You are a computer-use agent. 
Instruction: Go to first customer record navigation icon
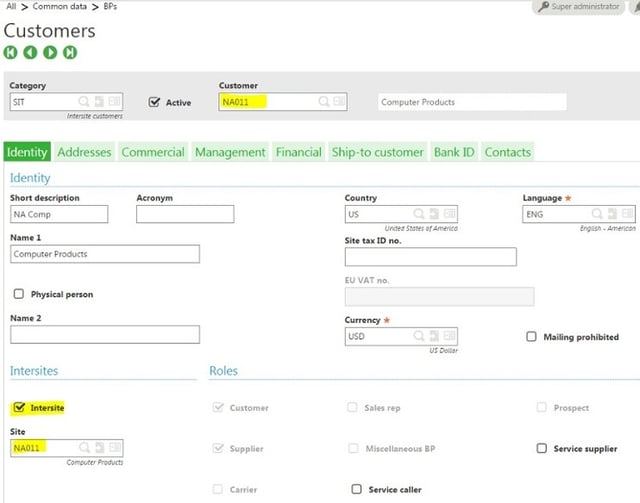coord(11,52)
